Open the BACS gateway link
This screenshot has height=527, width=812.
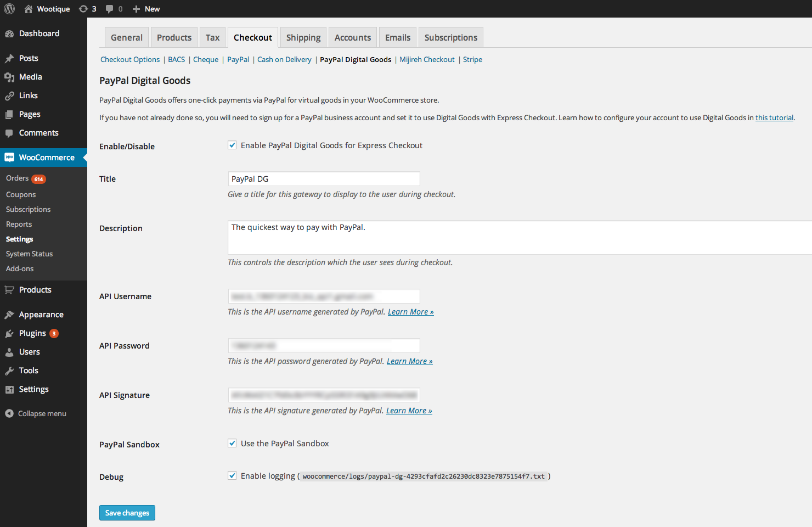pos(177,59)
